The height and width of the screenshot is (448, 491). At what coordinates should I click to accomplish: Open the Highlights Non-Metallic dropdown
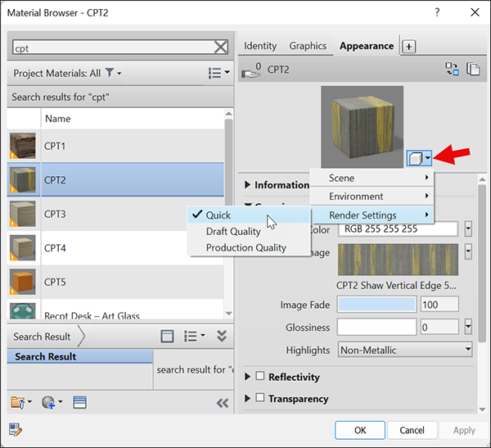(405, 350)
